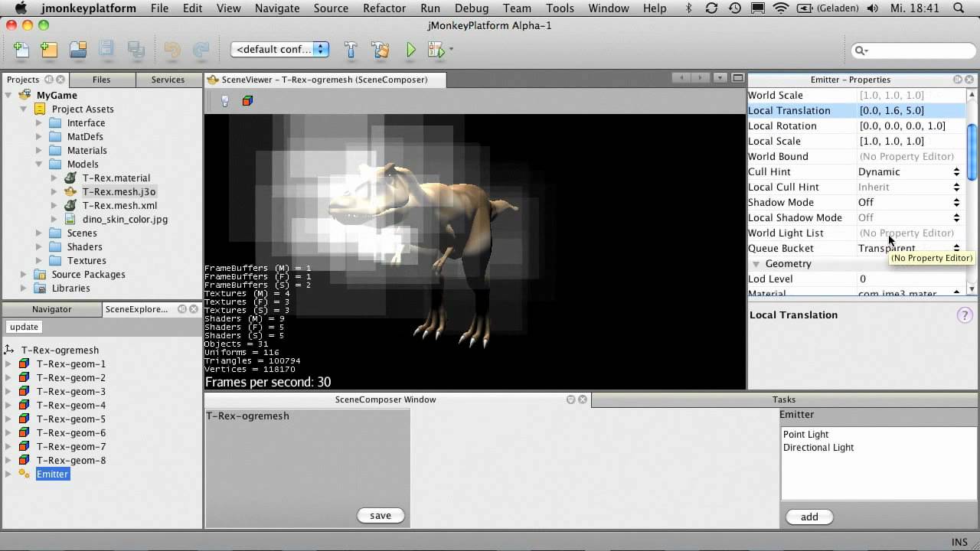Click the New Project toolbar icon

(x=50, y=50)
